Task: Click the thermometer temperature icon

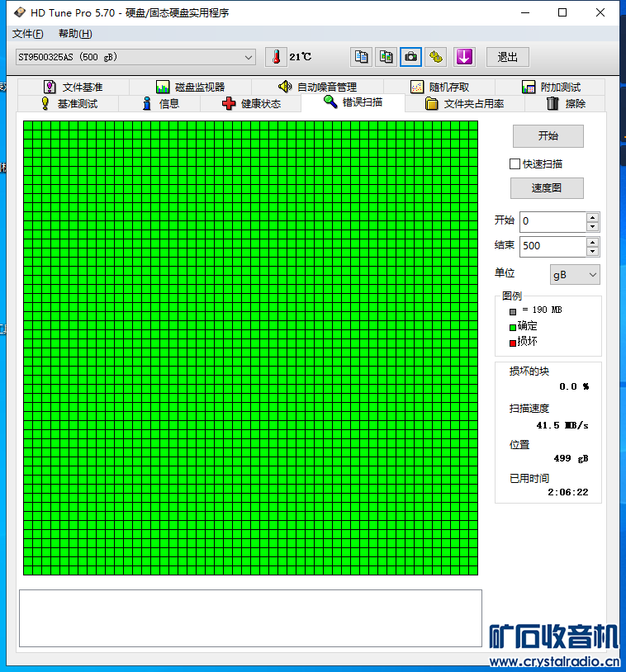Action: (276, 57)
